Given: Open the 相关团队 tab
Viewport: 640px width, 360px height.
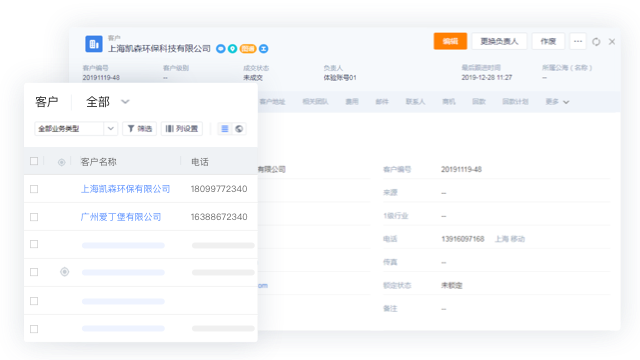Looking at the screenshot, I should point(315,102).
